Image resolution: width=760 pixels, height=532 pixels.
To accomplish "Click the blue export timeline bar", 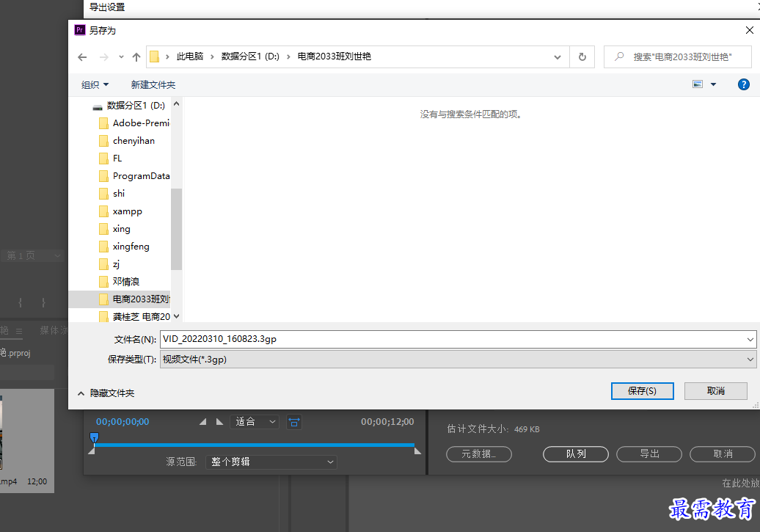I will coord(255,445).
